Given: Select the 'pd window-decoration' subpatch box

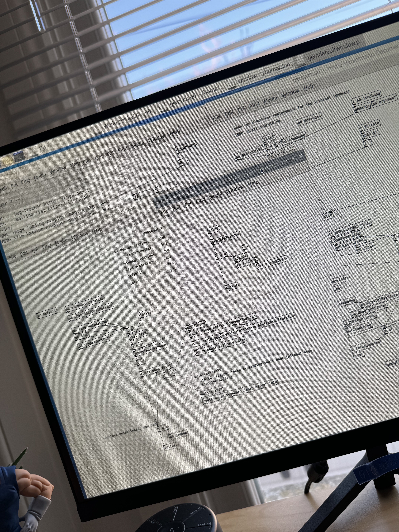Looking at the screenshot, I should point(85,304).
